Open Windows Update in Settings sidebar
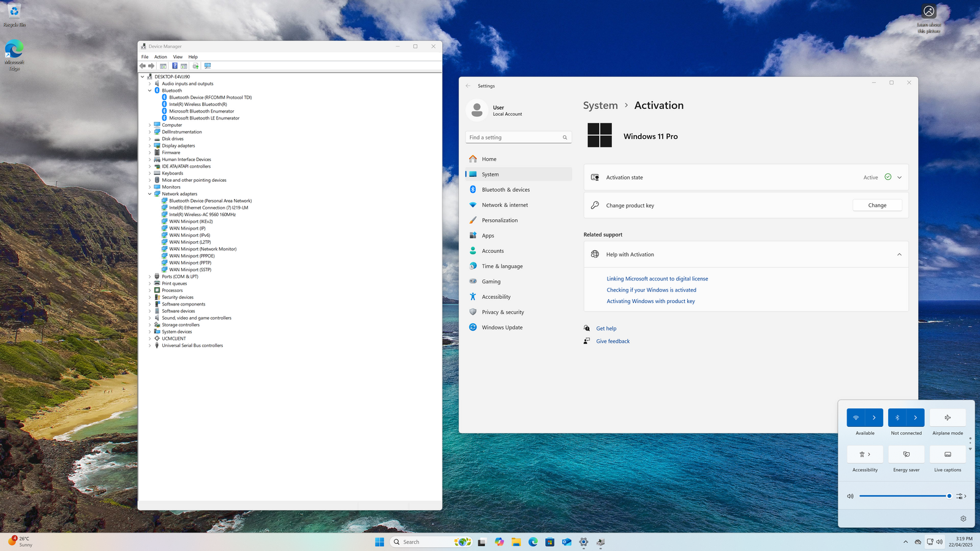980x551 pixels. point(518,328)
